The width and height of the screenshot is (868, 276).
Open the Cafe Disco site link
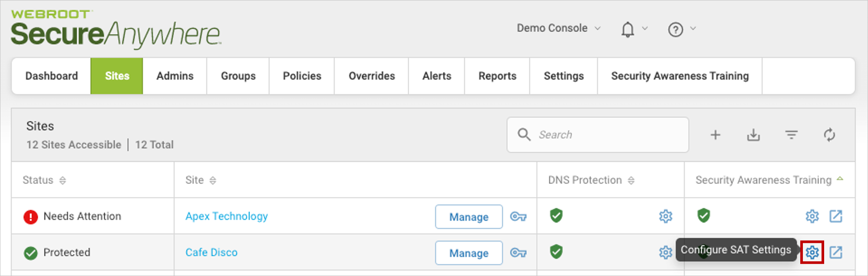pyautogui.click(x=211, y=253)
